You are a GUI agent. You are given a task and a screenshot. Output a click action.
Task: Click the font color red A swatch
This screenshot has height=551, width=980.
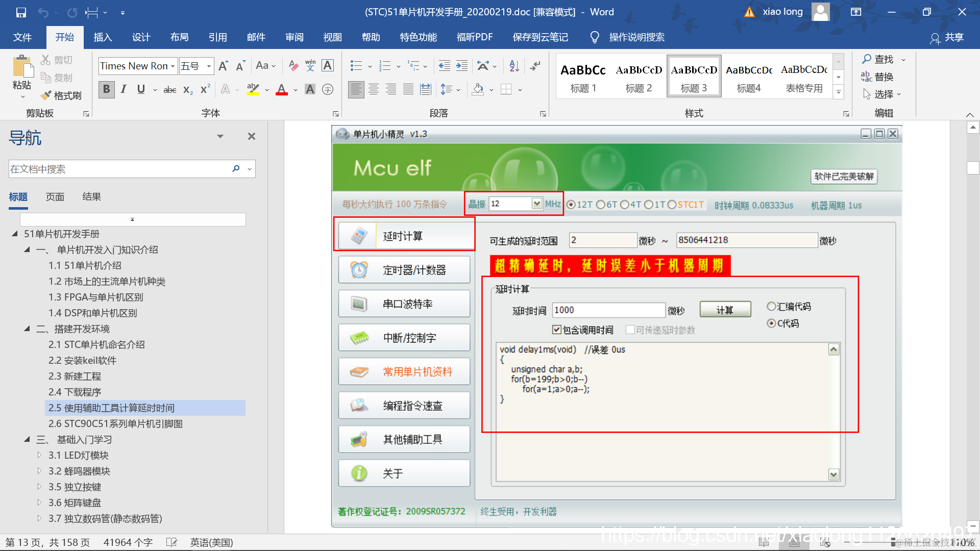click(282, 90)
